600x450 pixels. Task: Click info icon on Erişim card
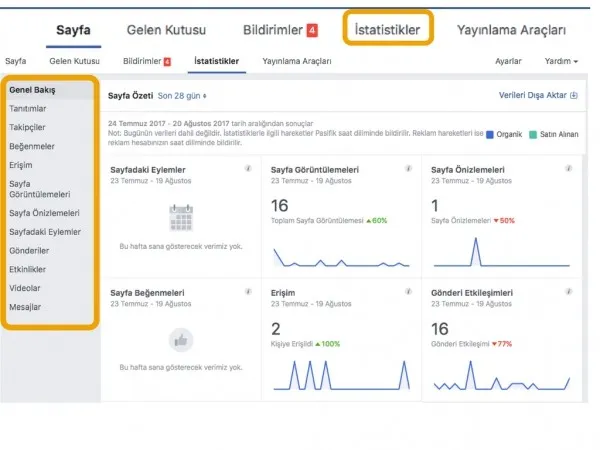[x=408, y=292]
